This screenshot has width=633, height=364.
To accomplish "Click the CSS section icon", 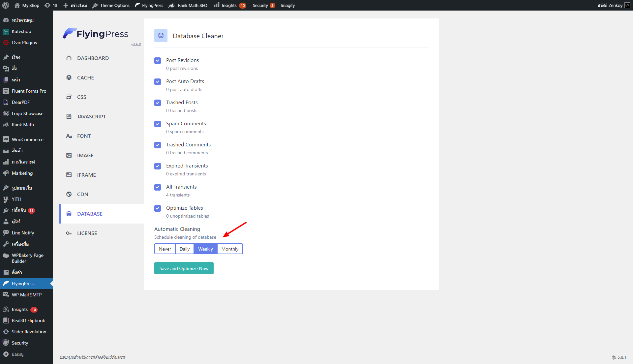I will click(69, 97).
